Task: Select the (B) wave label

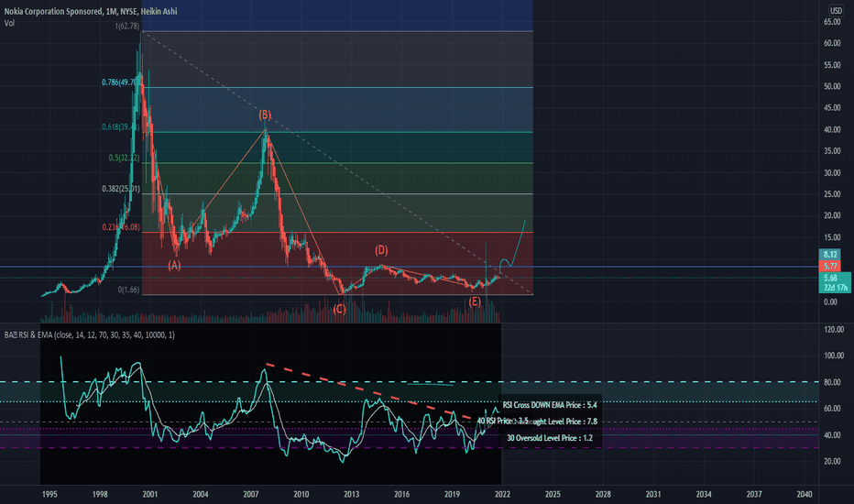Action: (x=265, y=115)
